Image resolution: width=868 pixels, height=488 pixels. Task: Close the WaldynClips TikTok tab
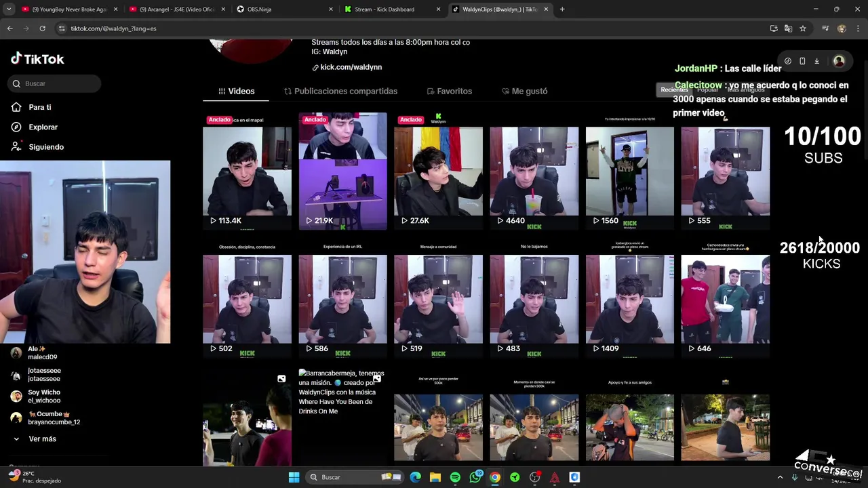point(547,9)
